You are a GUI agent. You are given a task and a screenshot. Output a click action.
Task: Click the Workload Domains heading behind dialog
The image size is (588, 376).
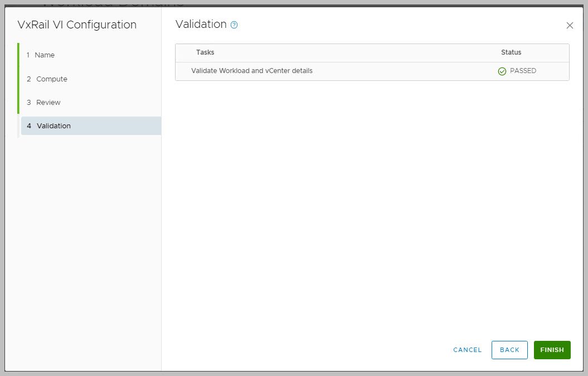(111, 3)
